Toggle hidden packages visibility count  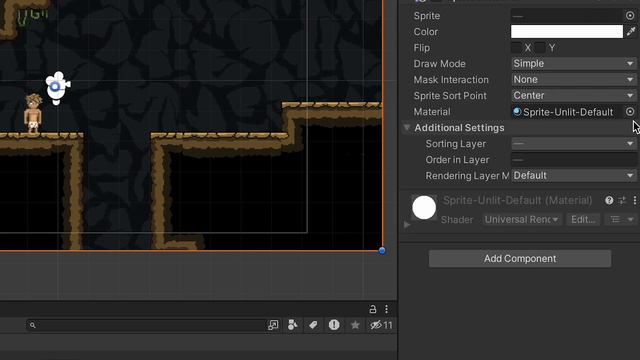[x=381, y=325]
